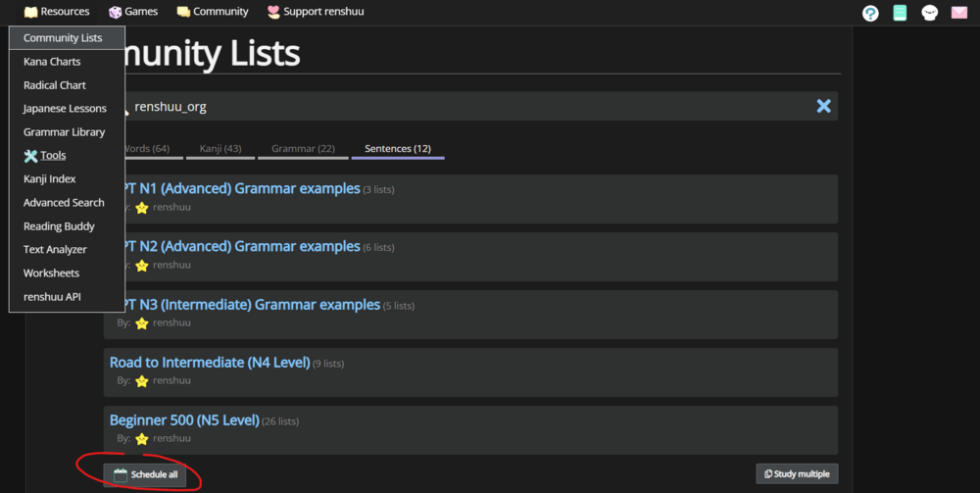Open Beginner 500 (N5 Level) list
Viewport: 980px width, 493px height.
click(x=184, y=420)
